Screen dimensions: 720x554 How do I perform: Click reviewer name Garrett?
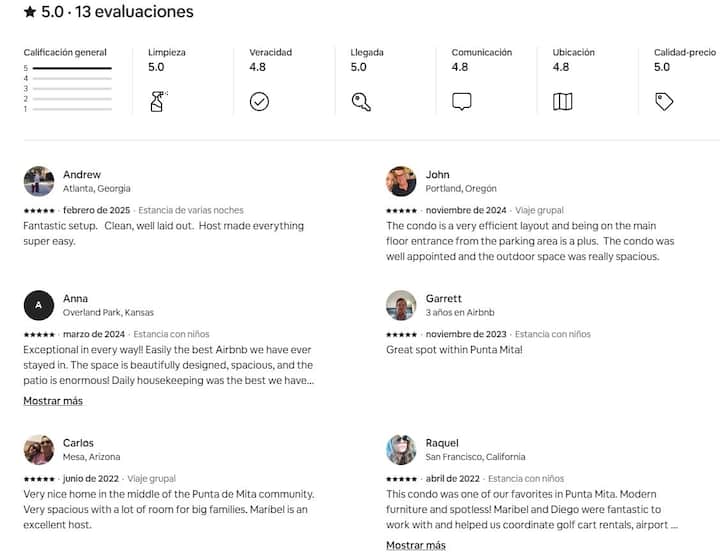[444, 298]
